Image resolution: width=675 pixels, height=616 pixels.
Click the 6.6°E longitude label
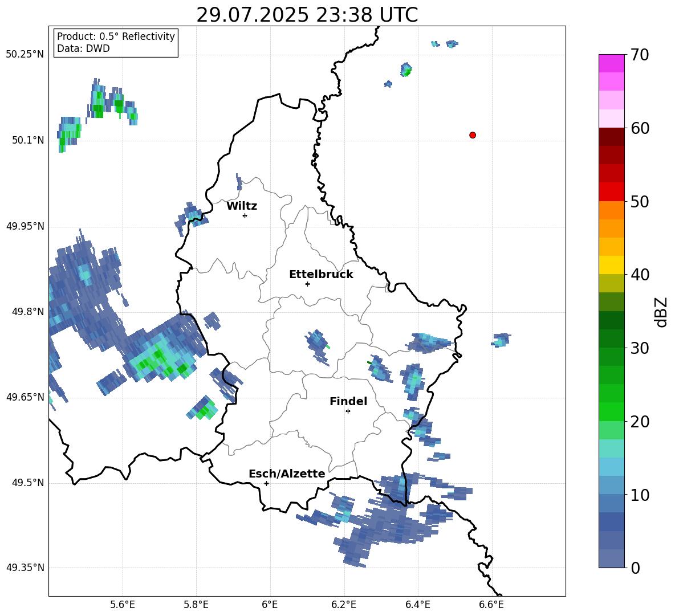tap(491, 605)
